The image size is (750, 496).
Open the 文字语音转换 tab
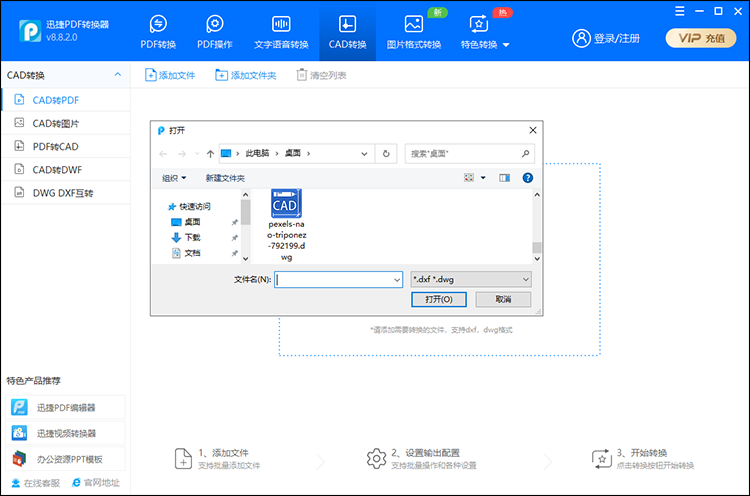[281, 32]
